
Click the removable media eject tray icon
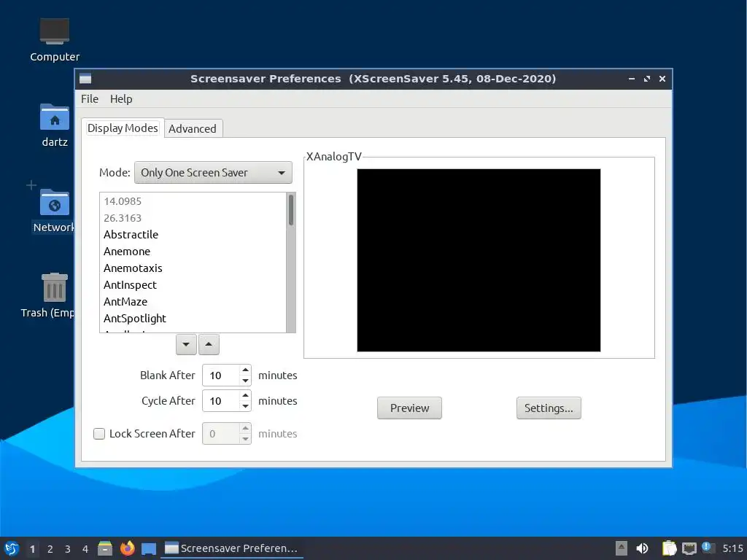click(622, 548)
